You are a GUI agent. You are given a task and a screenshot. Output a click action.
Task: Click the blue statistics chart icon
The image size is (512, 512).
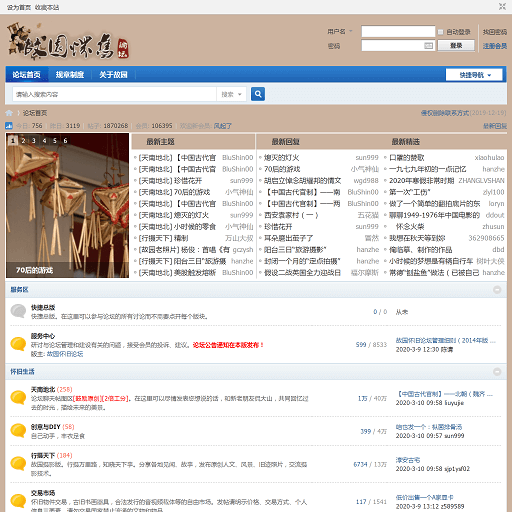[9, 126]
